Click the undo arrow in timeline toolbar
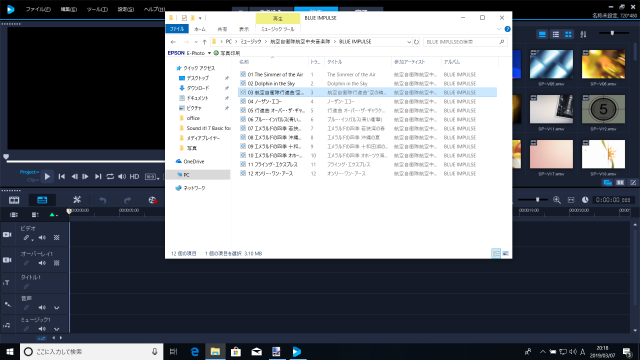The height and width of the screenshot is (360, 640). click(102, 200)
